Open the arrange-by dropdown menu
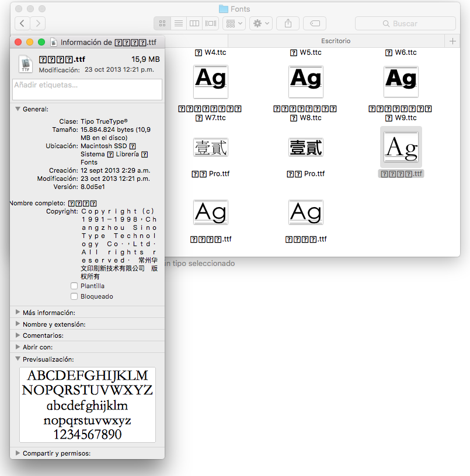The image size is (470, 476). click(233, 23)
